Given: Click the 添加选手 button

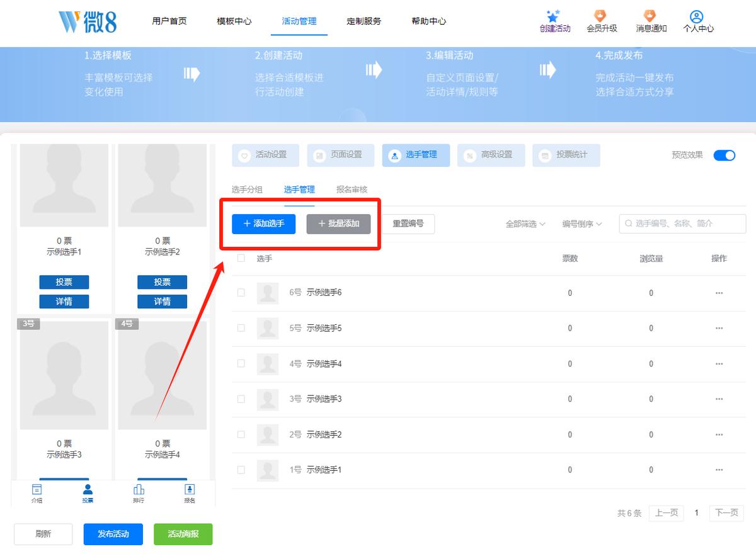Looking at the screenshot, I should pos(263,223).
